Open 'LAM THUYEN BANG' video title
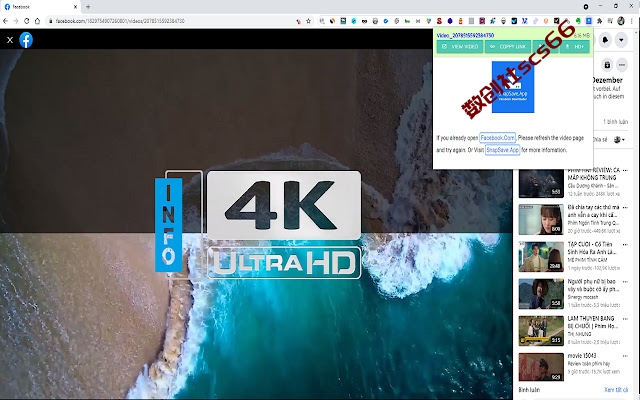 [x=591, y=322]
